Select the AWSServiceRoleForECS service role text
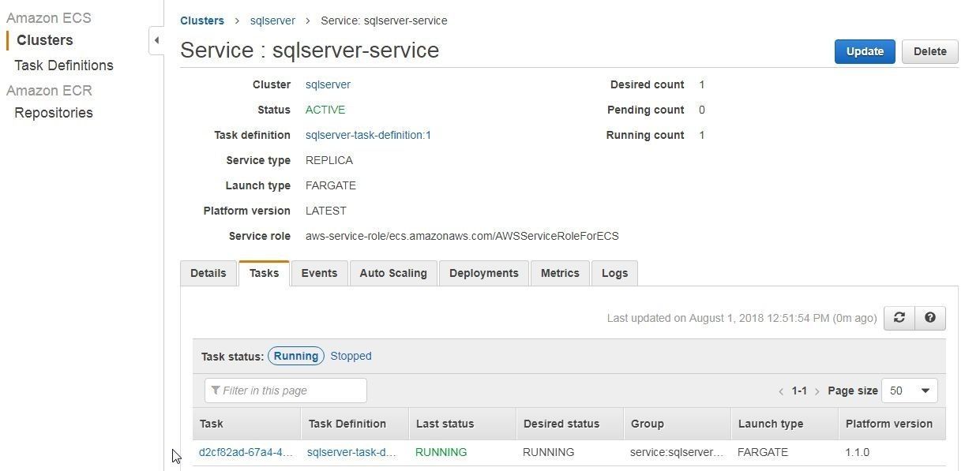This screenshot has height=471, width=980. 462,236
